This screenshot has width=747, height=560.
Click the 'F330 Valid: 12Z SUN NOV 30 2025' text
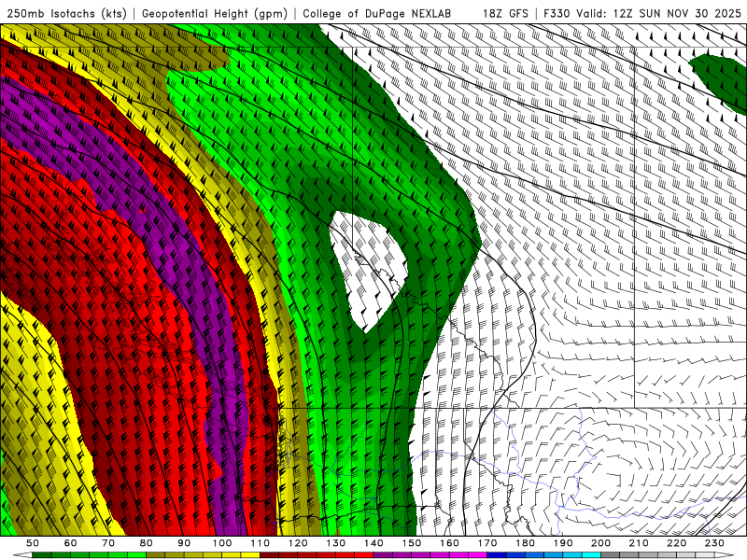642,13
